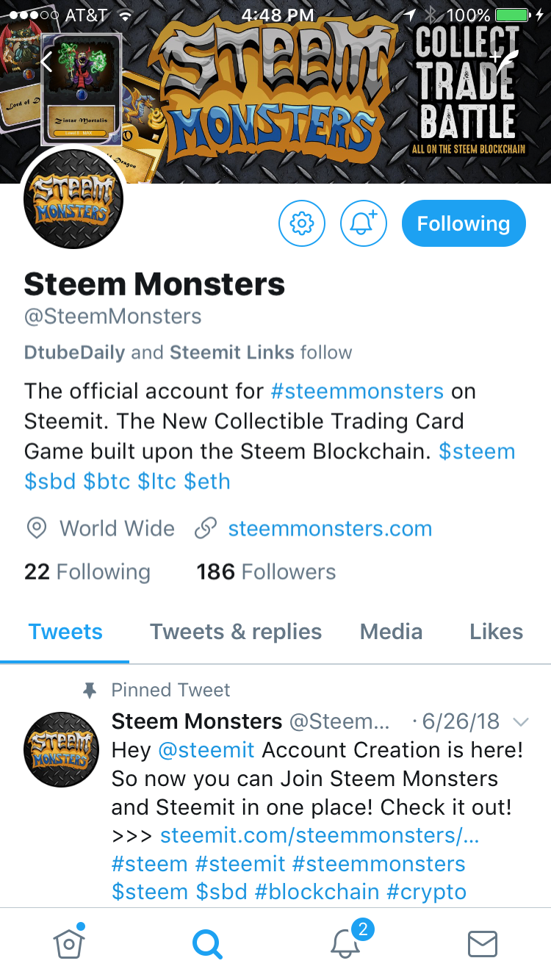This screenshot has width=551, height=980.
Task: Open steemmonsters.com website link
Action: tap(330, 528)
